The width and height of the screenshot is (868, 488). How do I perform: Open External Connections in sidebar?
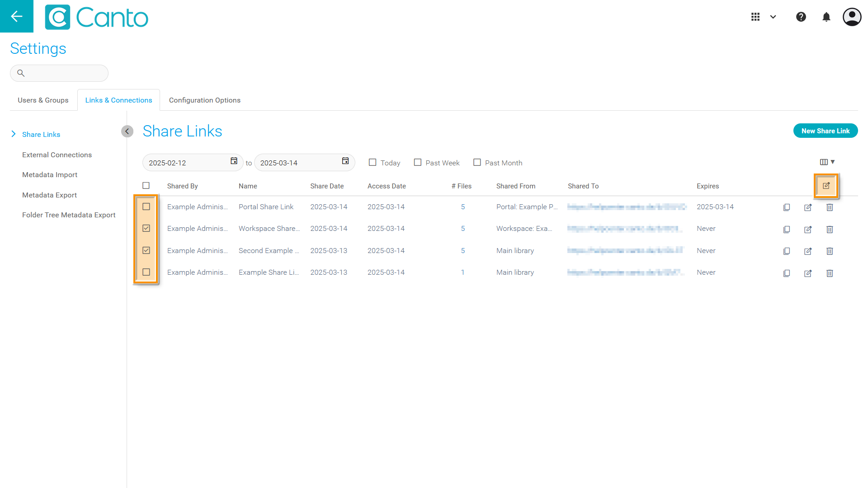(x=57, y=155)
